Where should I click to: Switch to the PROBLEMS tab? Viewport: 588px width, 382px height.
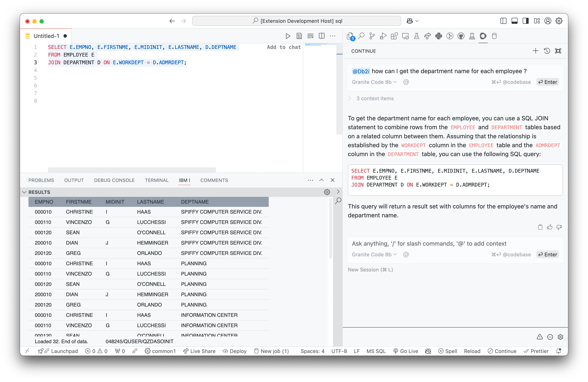[41, 180]
